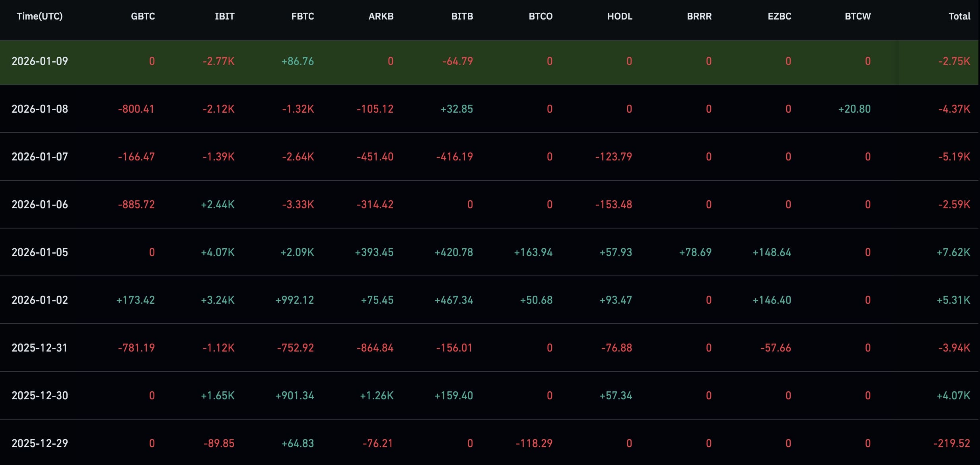
Task: Click FBTC value -2.64K
Action: click(x=298, y=156)
